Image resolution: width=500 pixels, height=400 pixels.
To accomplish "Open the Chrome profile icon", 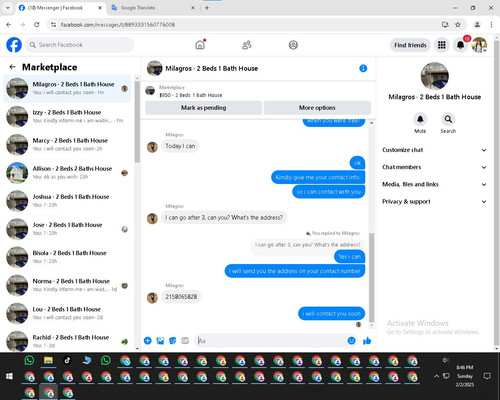I will [477, 24].
